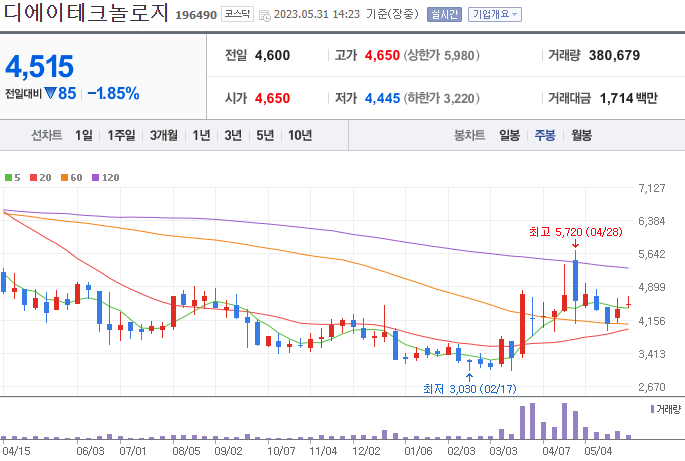Click the 하한가 3,220 text

(442, 98)
